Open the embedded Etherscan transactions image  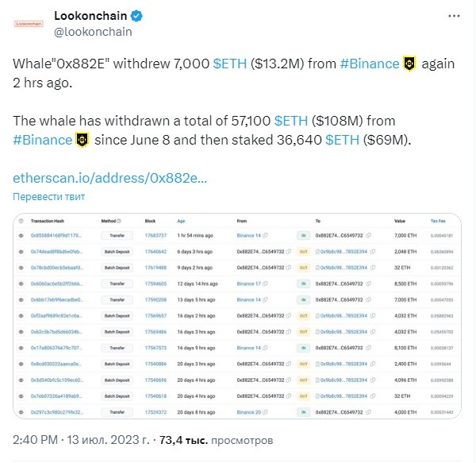click(x=237, y=316)
